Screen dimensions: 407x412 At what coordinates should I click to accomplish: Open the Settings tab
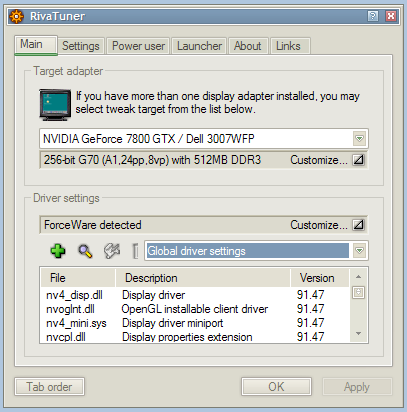(x=81, y=46)
